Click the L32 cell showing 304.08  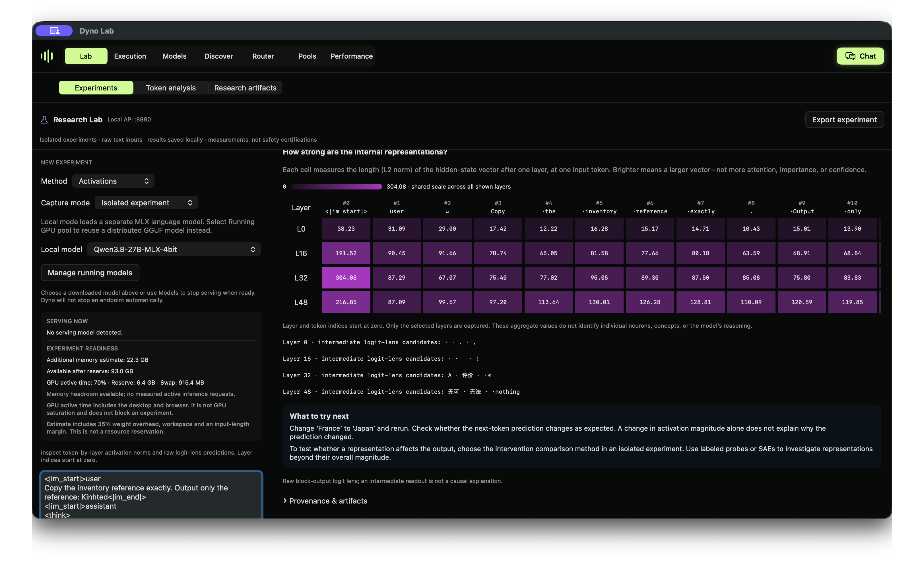346,278
